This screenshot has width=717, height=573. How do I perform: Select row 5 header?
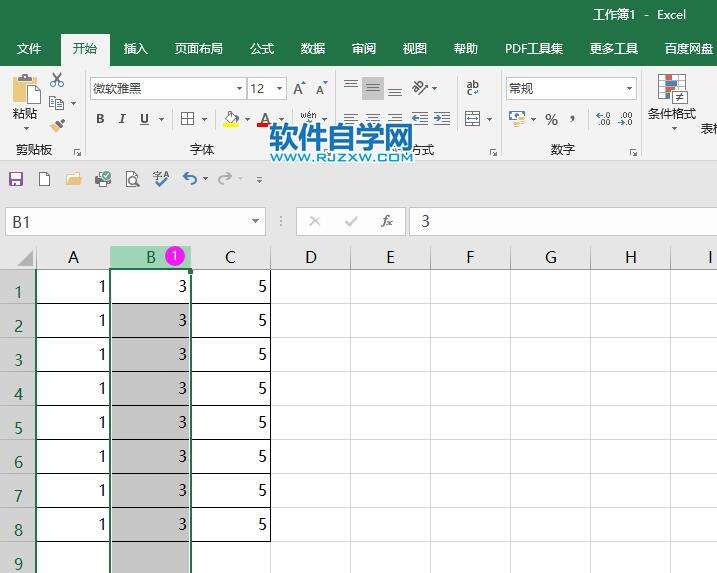tap(18, 423)
